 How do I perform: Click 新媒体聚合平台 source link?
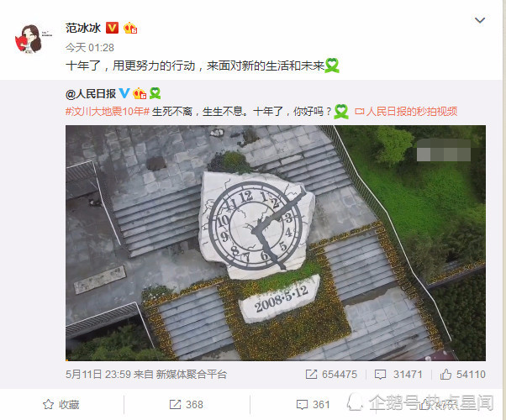click(192, 375)
